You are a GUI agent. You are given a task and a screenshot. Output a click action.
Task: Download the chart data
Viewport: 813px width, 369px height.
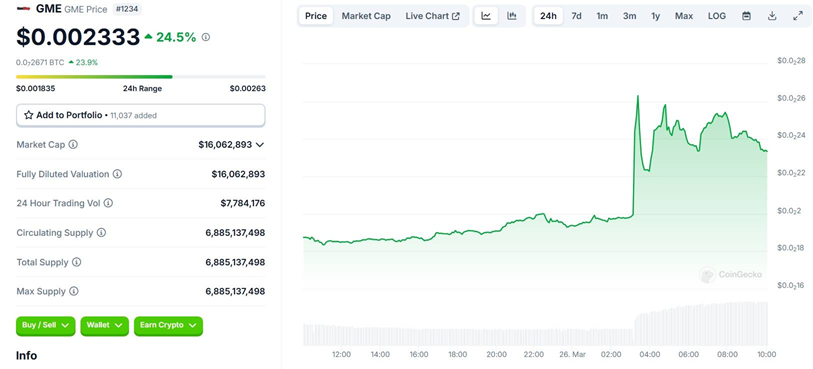click(772, 16)
